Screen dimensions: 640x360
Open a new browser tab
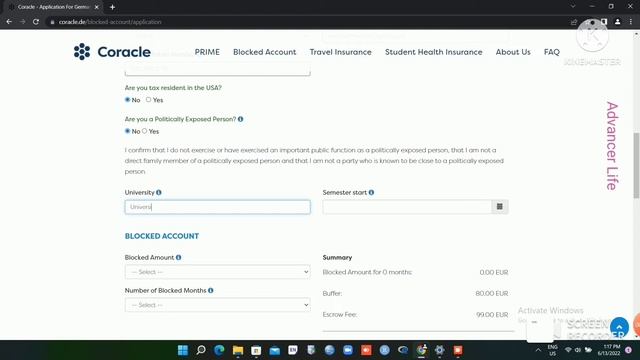pos(112,7)
